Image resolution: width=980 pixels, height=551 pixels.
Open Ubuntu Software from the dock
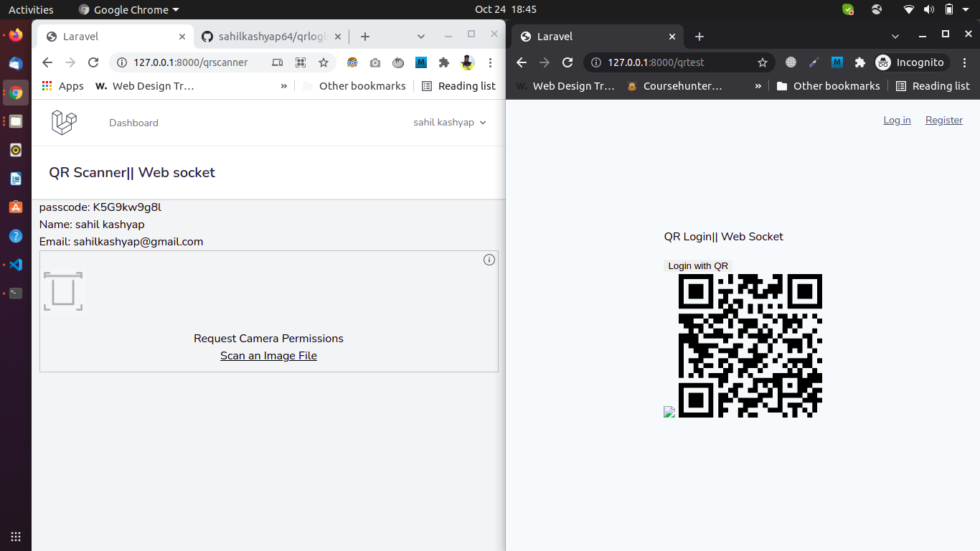pyautogui.click(x=16, y=207)
